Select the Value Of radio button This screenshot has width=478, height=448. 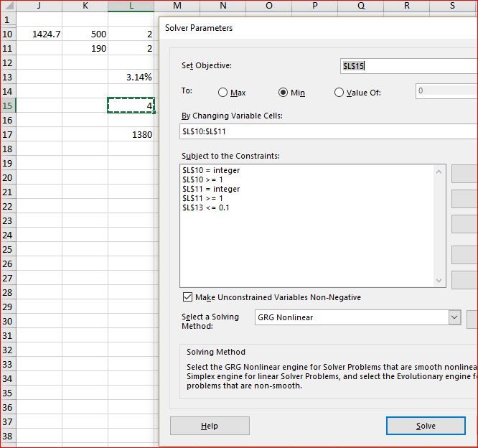coord(339,93)
